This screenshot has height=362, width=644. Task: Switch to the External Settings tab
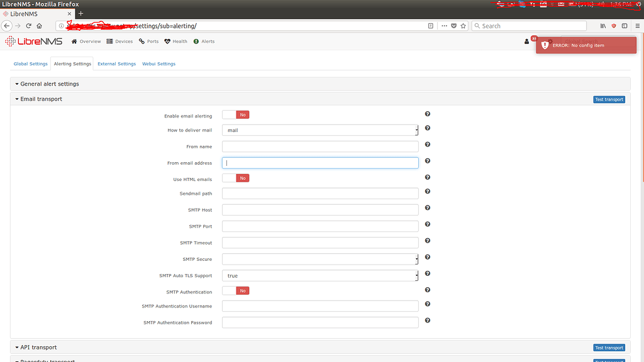(116, 63)
